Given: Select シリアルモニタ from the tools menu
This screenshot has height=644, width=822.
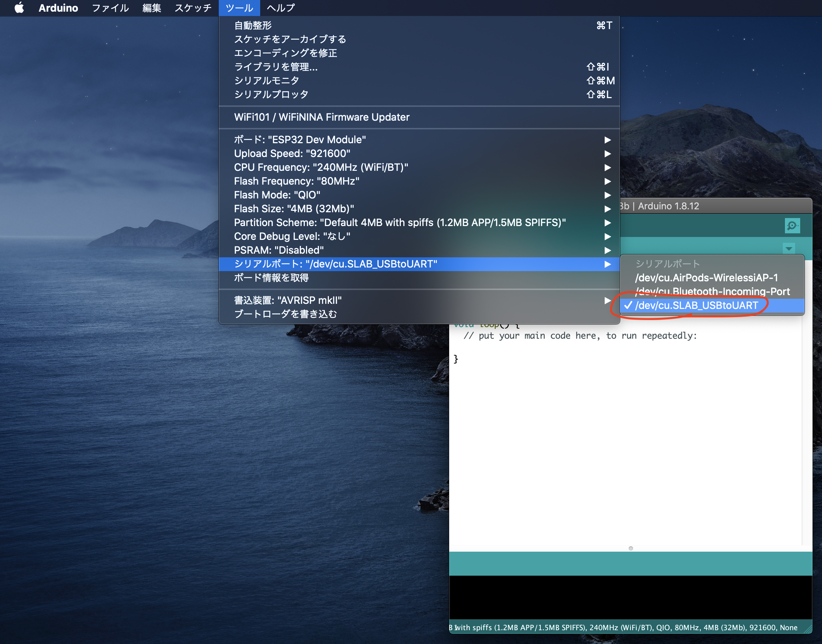Looking at the screenshot, I should tap(266, 81).
